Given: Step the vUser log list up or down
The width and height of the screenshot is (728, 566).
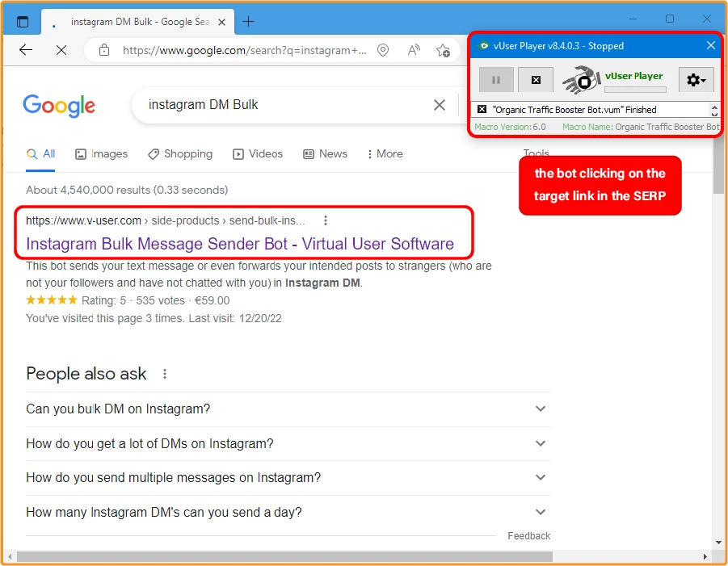Looking at the screenshot, I should [x=714, y=110].
